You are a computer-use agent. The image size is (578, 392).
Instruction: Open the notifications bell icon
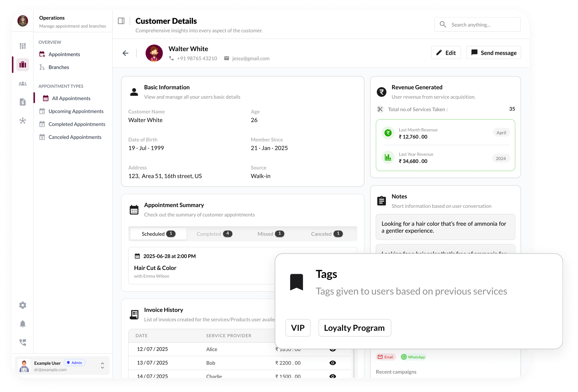pos(23,324)
